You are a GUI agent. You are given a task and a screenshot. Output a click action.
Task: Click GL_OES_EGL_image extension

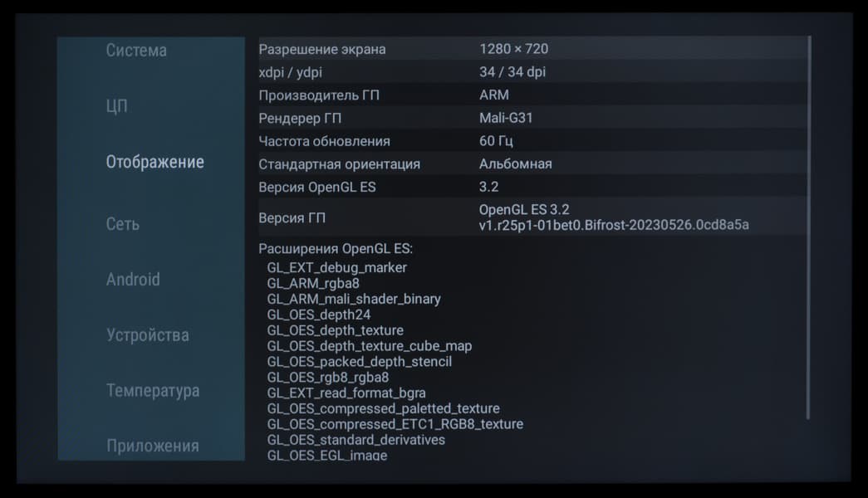pos(327,455)
